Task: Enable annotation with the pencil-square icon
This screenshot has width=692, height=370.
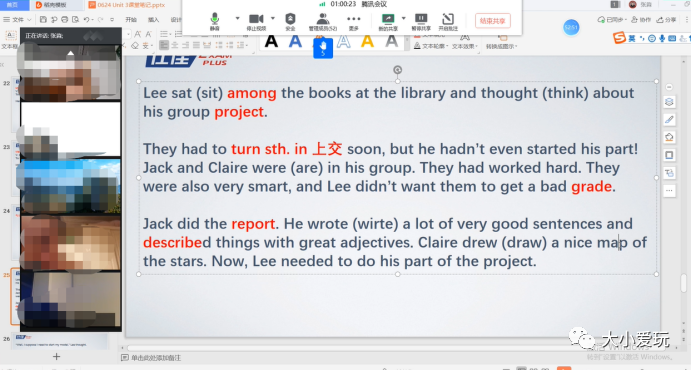Action: 448,21
